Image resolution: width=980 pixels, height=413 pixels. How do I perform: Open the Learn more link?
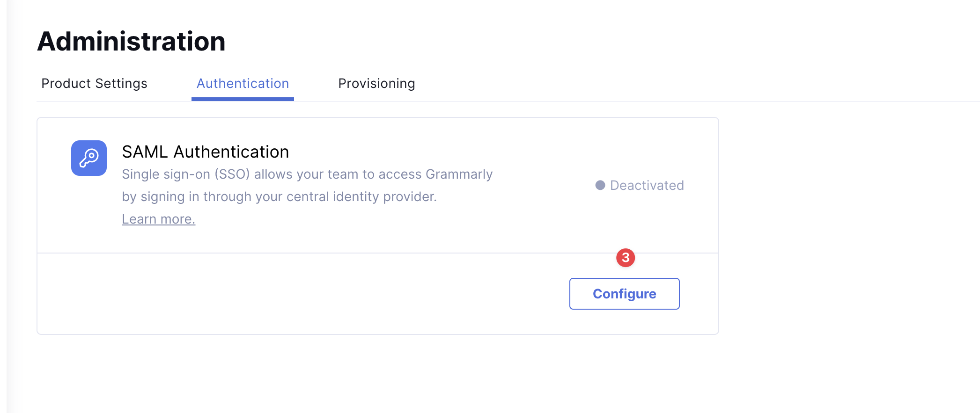[158, 219]
